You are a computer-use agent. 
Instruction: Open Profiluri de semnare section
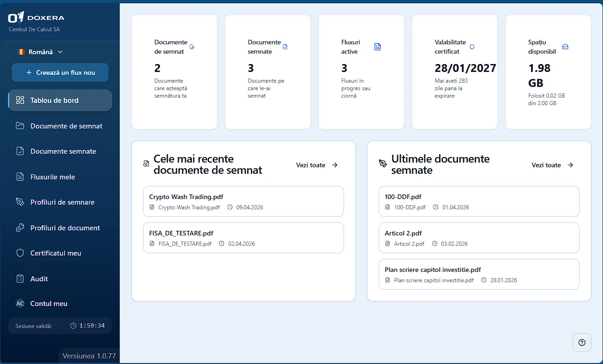pyautogui.click(x=60, y=202)
